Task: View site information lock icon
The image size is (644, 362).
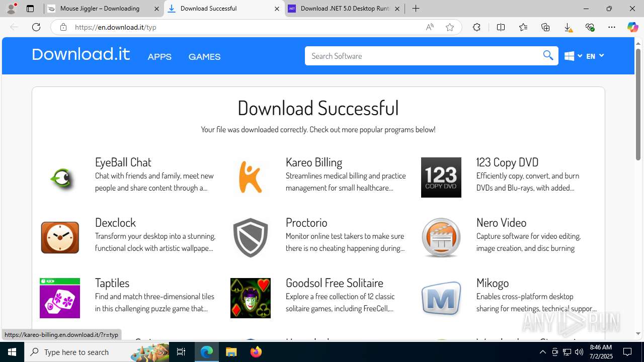Action: point(63,27)
